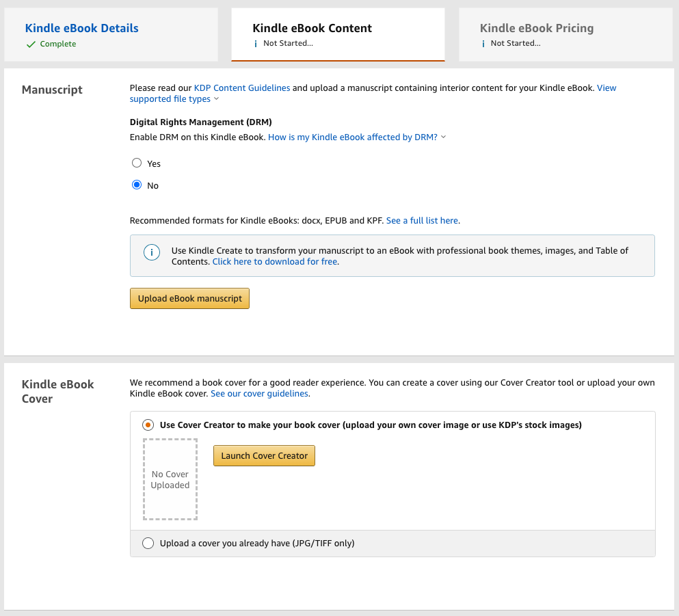Click the Kindle Create info circle icon
Image resolution: width=679 pixels, height=616 pixels.
(151, 252)
